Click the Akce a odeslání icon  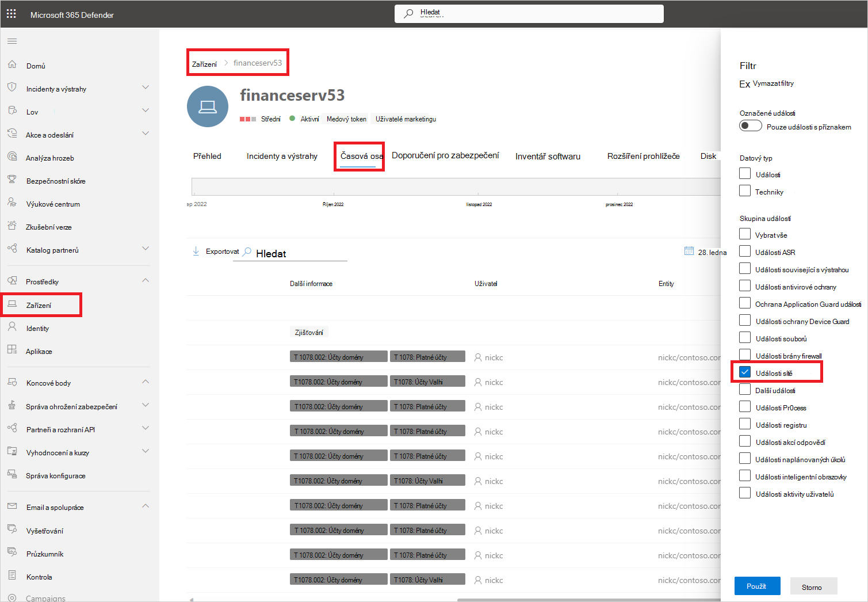[x=12, y=134]
